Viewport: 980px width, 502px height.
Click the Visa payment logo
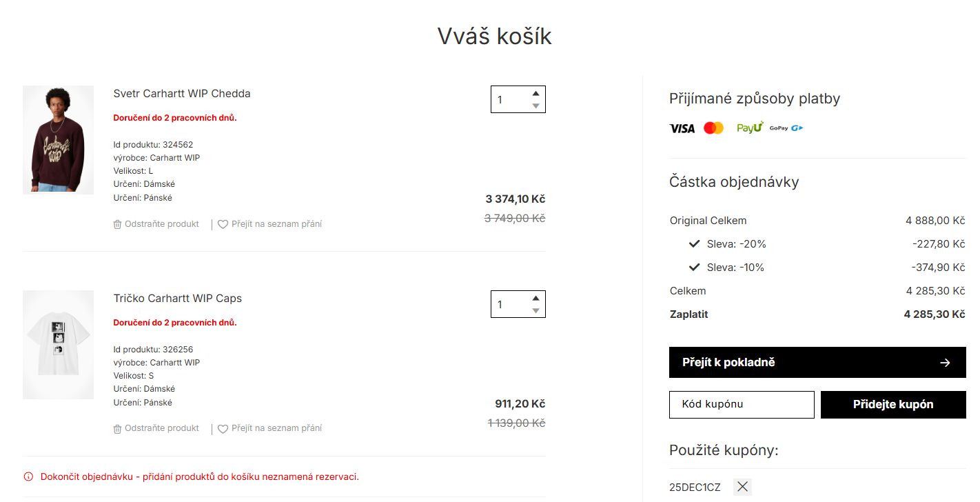click(x=682, y=128)
